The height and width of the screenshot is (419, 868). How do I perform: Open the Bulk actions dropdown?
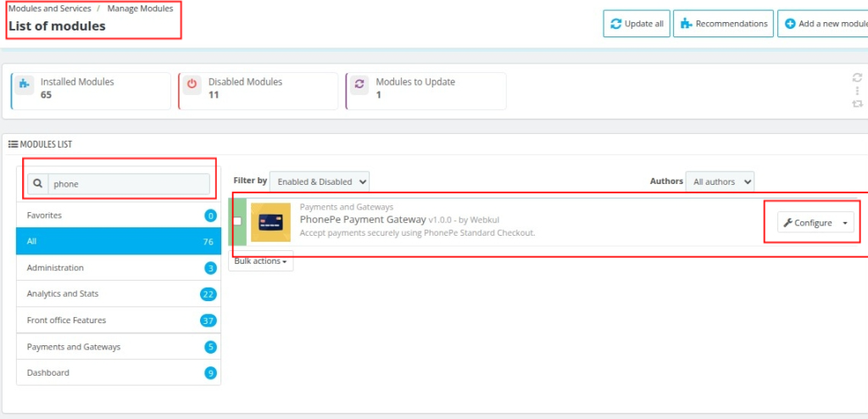[x=261, y=261]
